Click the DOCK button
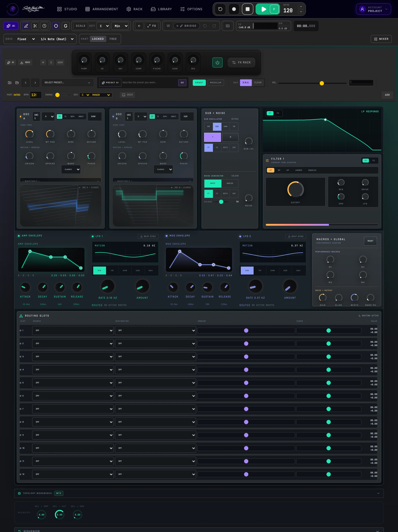Image resolution: width=398 pixels, height=532 pixels. coord(128,95)
